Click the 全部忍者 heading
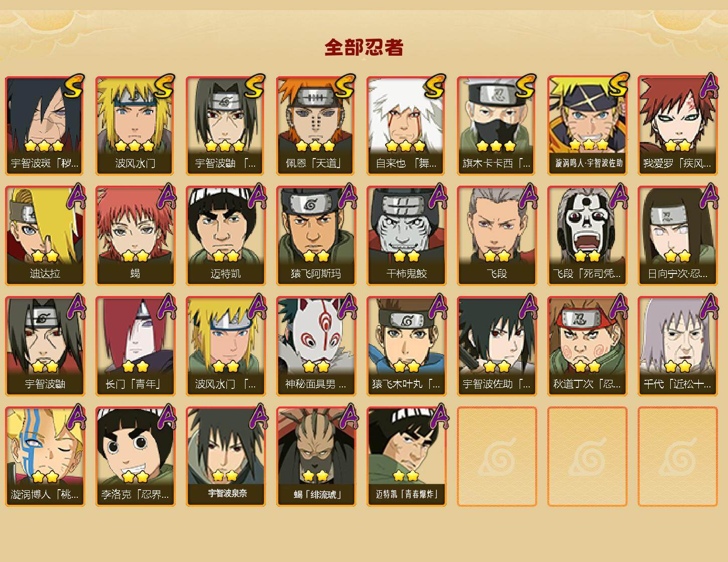Screen dimensions: 728x562 [x=364, y=48]
